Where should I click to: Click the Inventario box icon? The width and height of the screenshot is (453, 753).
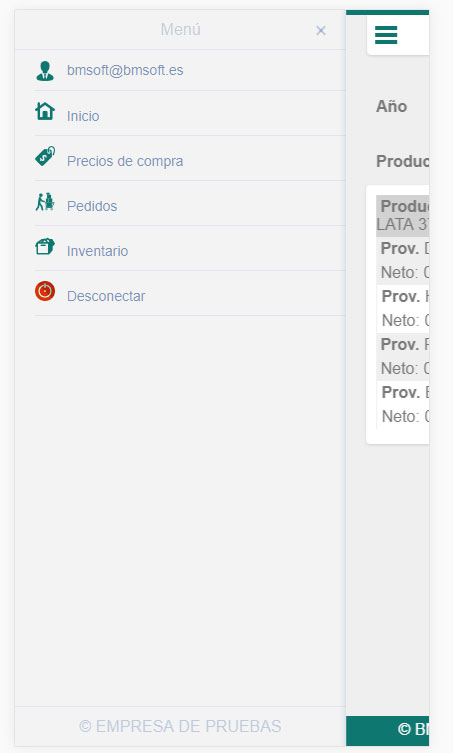pos(45,246)
